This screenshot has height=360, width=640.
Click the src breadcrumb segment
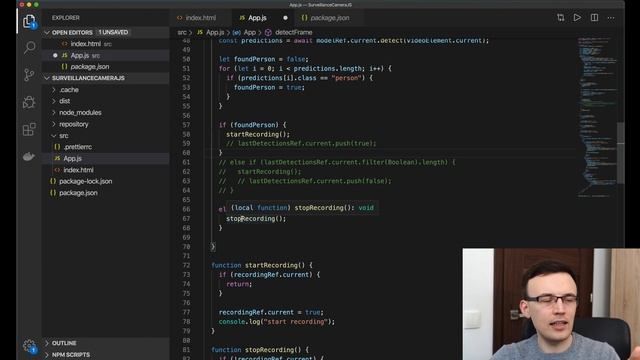(x=182, y=32)
